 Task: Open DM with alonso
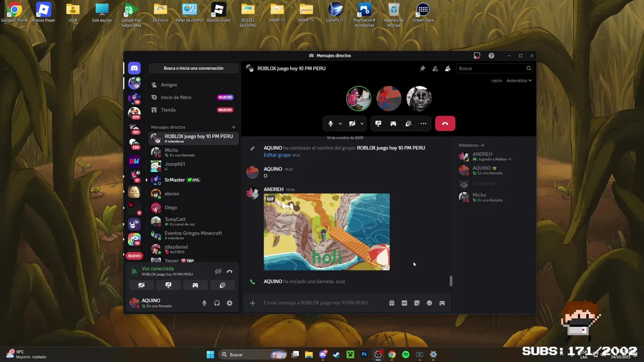[x=194, y=194]
